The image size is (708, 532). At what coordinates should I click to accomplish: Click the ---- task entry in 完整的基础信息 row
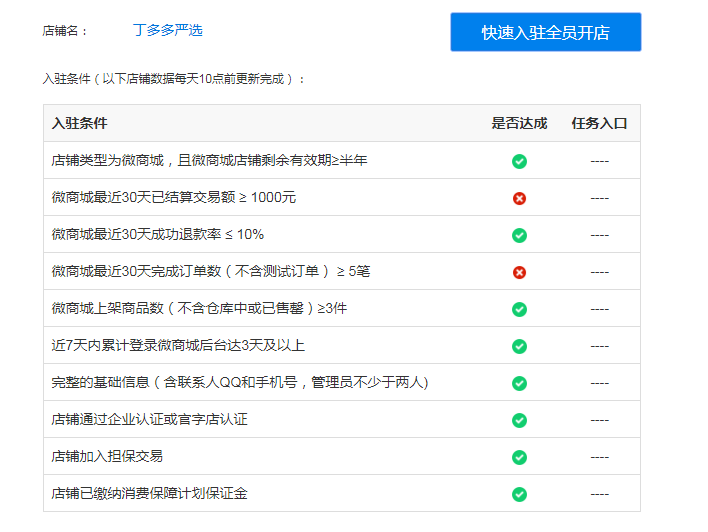coord(600,383)
